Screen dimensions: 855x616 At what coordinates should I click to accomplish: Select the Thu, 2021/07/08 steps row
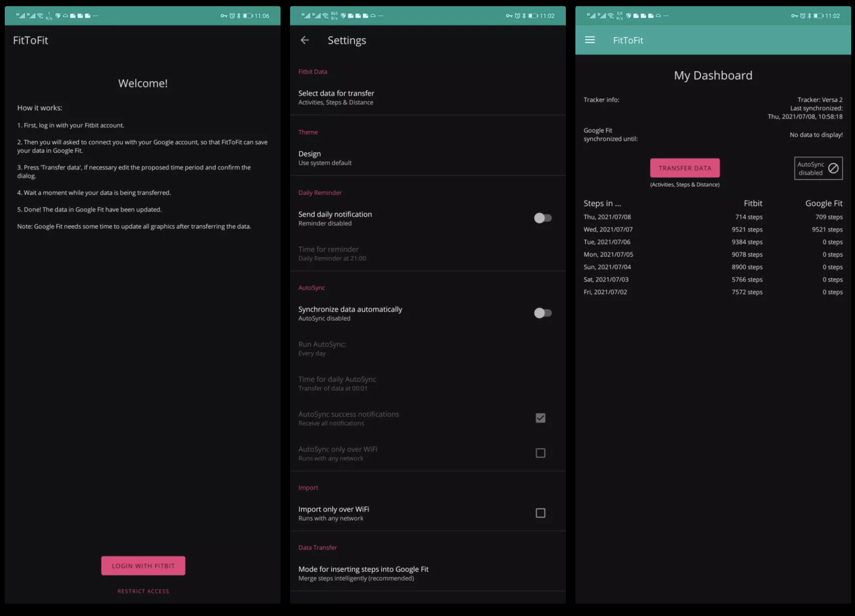click(x=712, y=217)
